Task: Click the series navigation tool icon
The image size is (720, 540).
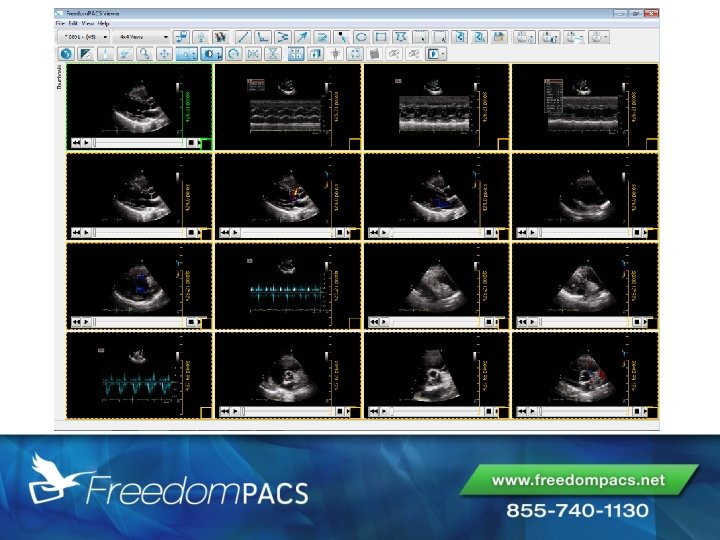Action: pyautogui.click(x=181, y=37)
